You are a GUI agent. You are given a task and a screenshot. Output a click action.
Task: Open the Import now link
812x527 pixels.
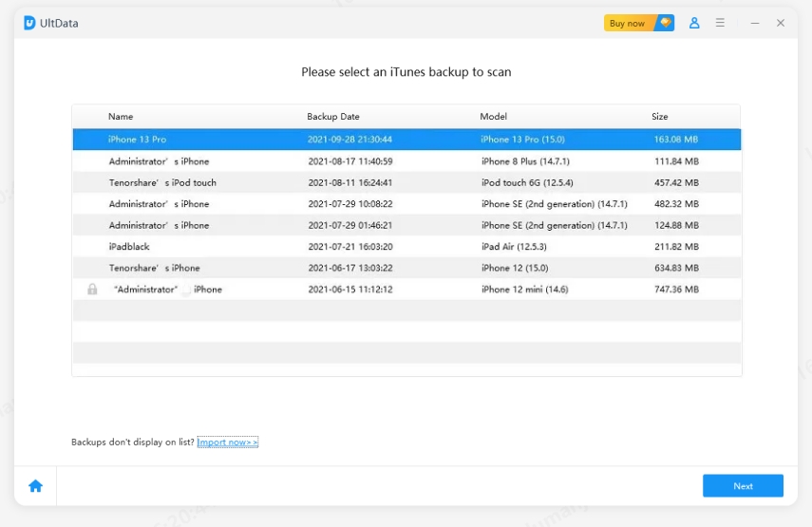[x=228, y=442]
